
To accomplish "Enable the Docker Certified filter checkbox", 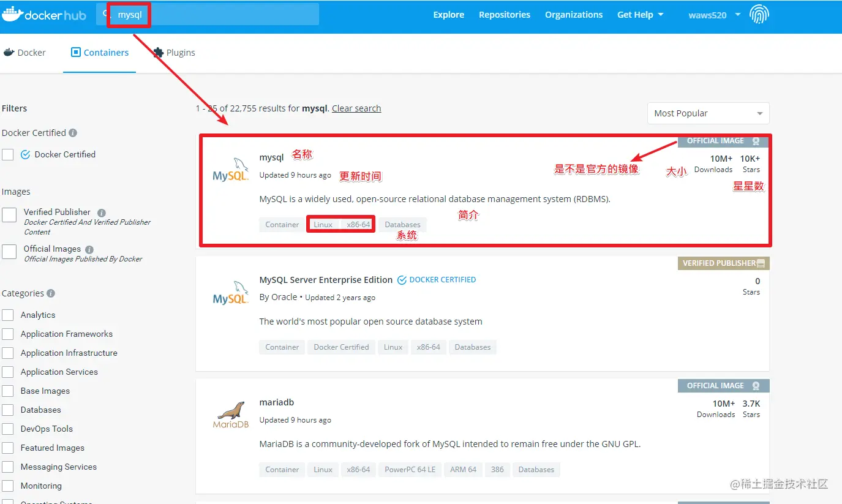I will pyautogui.click(x=8, y=155).
